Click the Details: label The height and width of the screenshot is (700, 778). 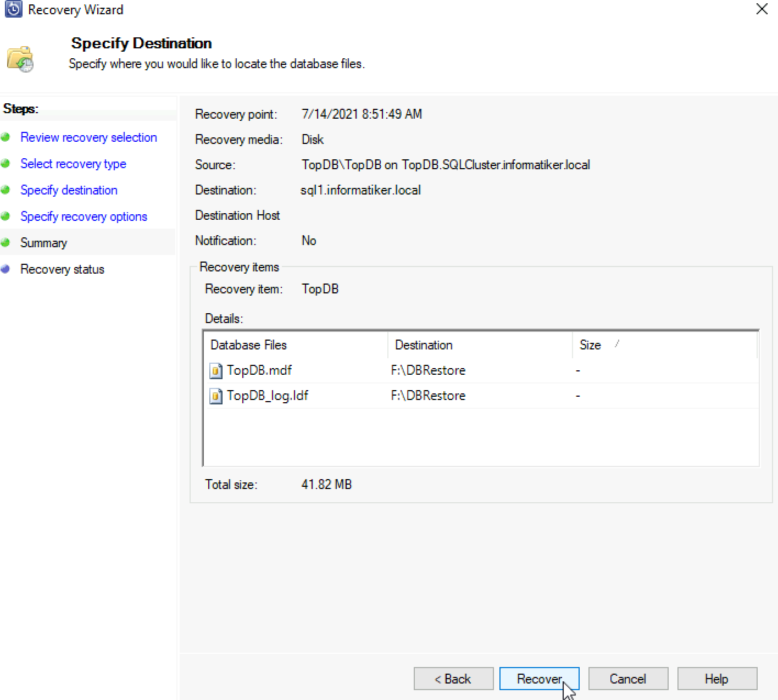(224, 319)
